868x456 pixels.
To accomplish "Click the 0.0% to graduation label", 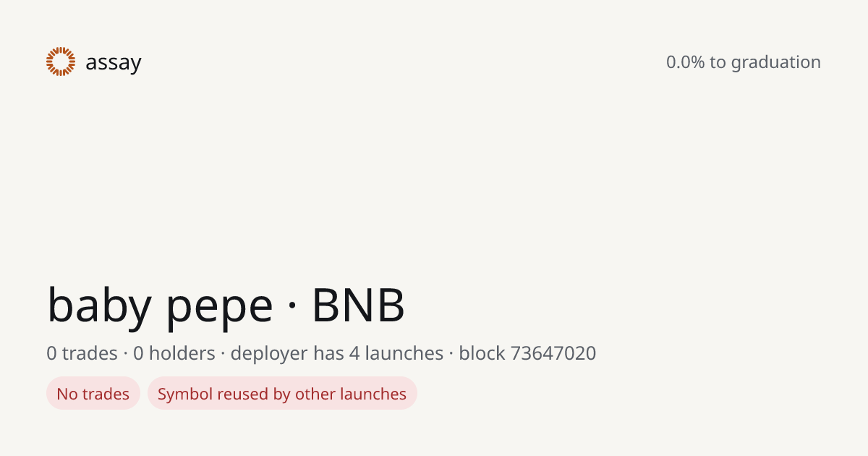I will pos(744,62).
